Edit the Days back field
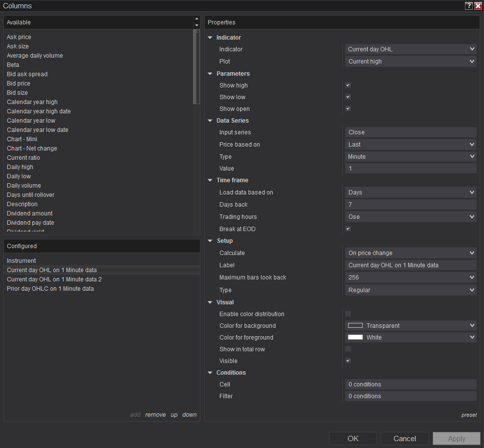The height and width of the screenshot is (448, 484). click(x=411, y=205)
